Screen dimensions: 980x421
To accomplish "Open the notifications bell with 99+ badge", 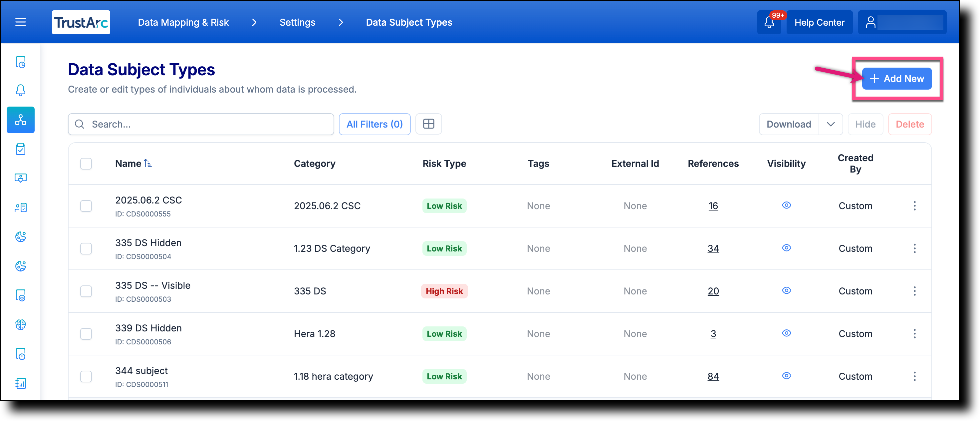I will click(x=769, y=22).
